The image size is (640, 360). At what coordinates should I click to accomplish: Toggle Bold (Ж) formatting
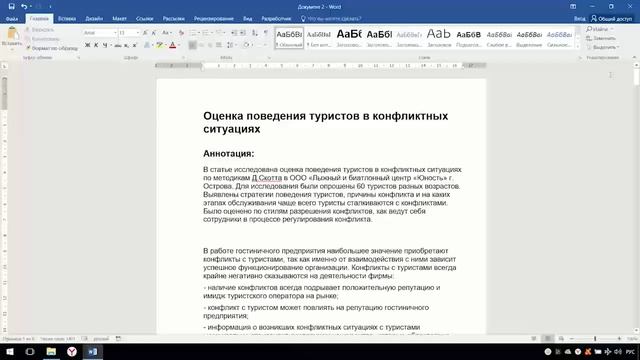tap(87, 45)
